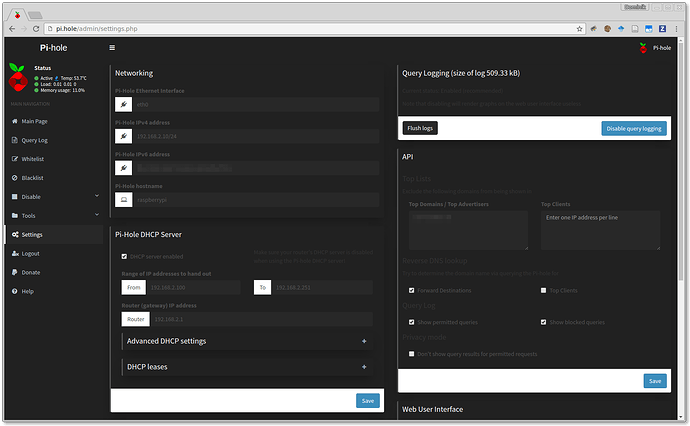Click the Top Domains exclusion textarea
The image size is (690, 426).
click(x=468, y=230)
